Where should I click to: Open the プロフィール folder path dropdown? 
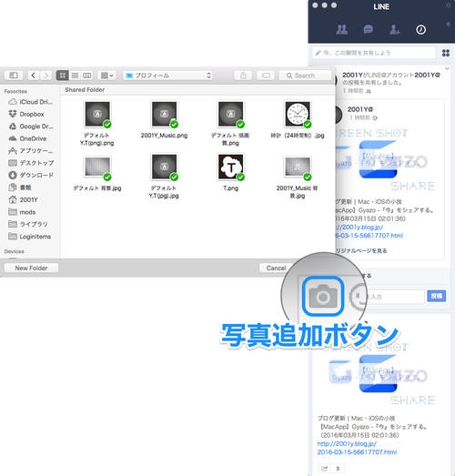click(167, 76)
